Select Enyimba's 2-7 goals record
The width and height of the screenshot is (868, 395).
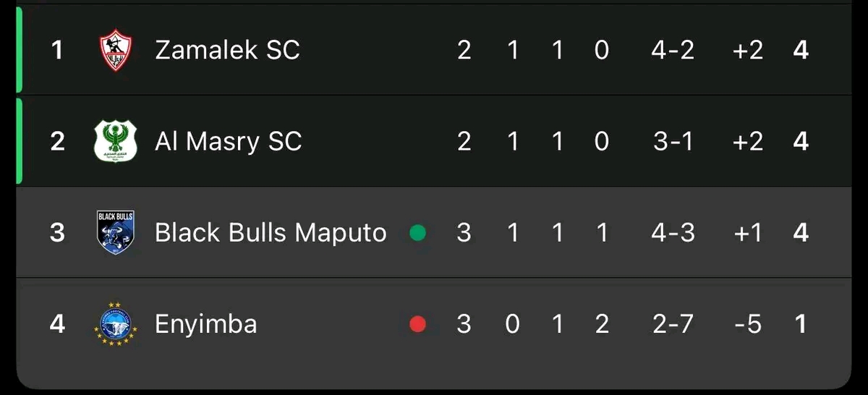(673, 323)
